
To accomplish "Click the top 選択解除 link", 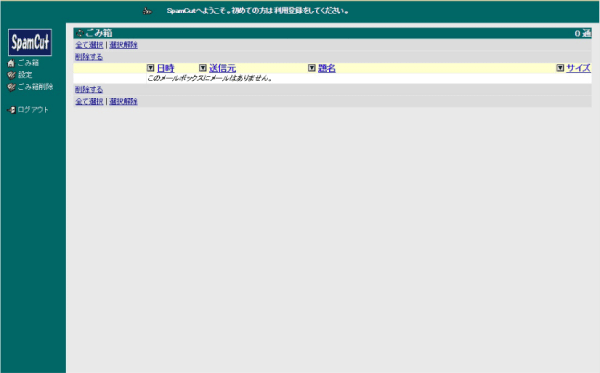I will click(x=123, y=45).
